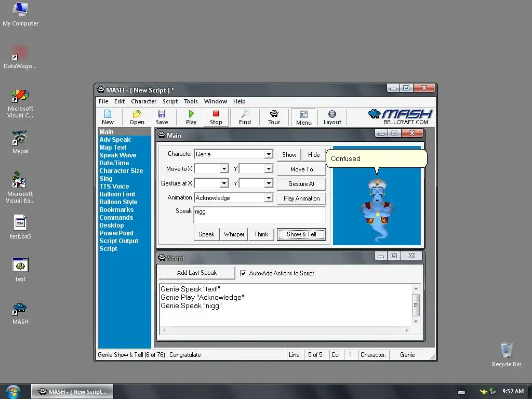
Task: Click the script editor scrollbar down arrow
Action: pos(416,321)
